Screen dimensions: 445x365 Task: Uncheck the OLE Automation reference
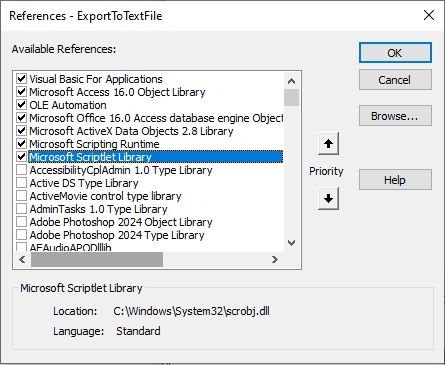coord(22,105)
